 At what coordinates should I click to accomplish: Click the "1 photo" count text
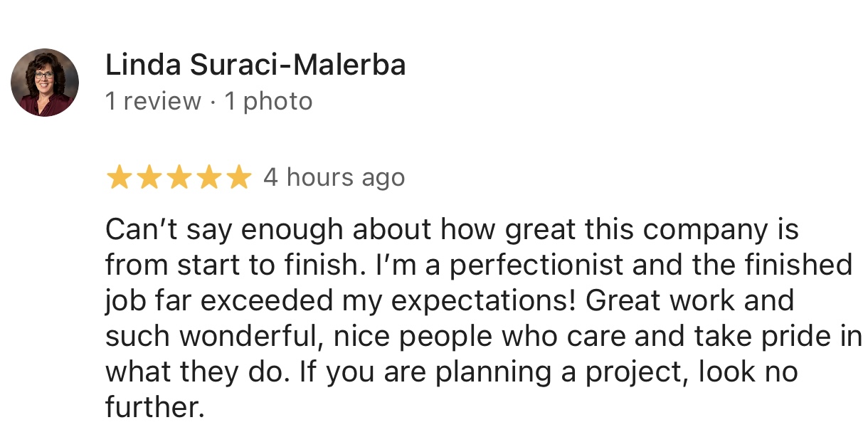(x=268, y=101)
